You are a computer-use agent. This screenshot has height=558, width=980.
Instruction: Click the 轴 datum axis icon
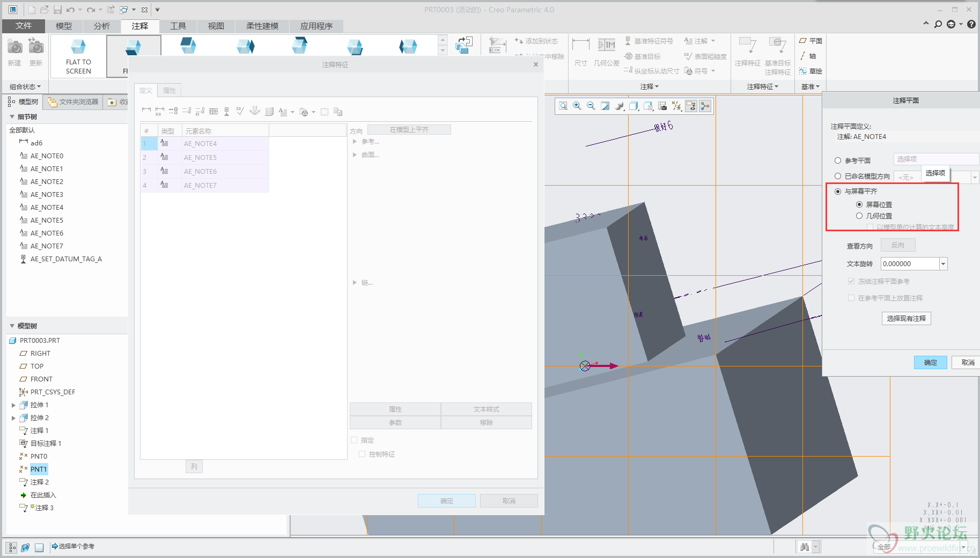pos(803,56)
